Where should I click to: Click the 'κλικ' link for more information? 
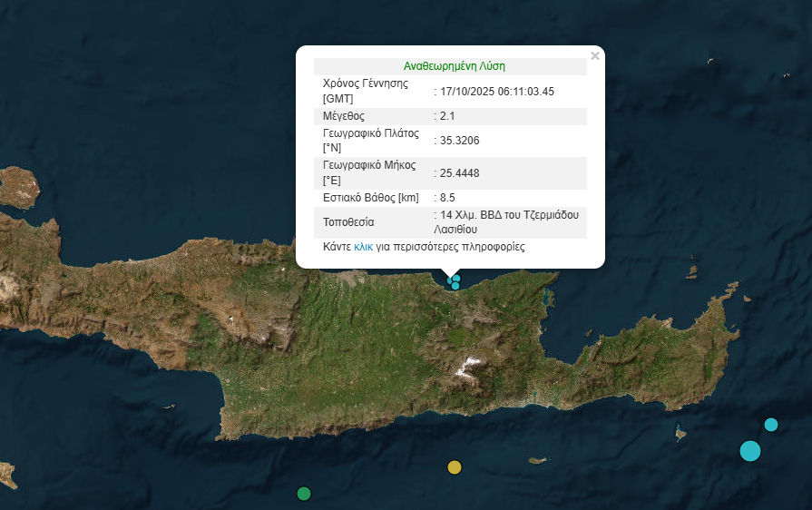point(363,247)
